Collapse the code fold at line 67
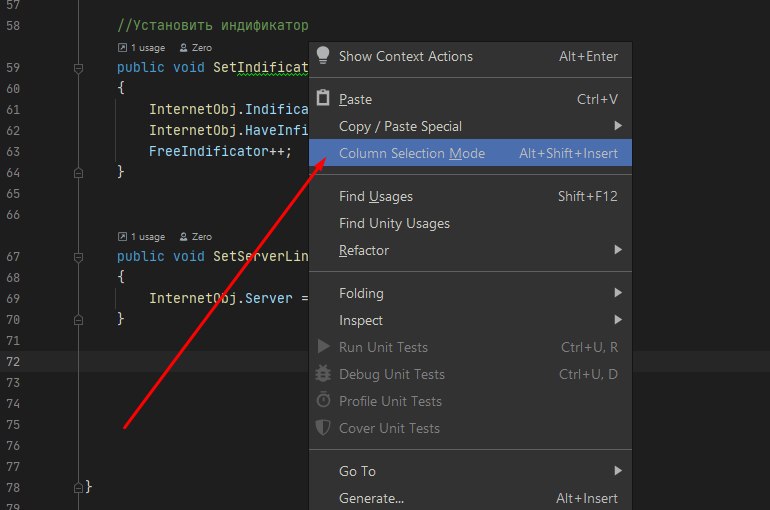This screenshot has height=510, width=770. (78, 257)
